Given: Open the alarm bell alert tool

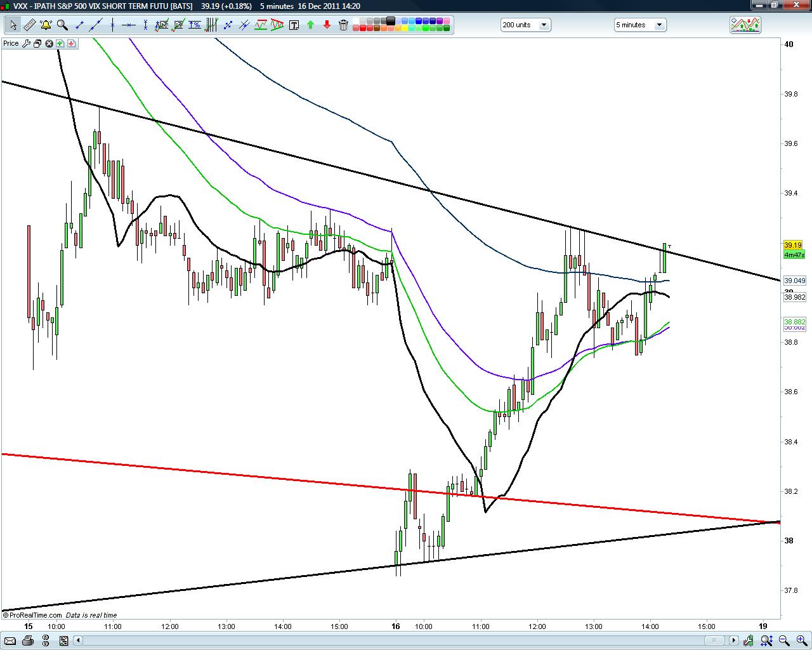Looking at the screenshot, I should (46, 25).
